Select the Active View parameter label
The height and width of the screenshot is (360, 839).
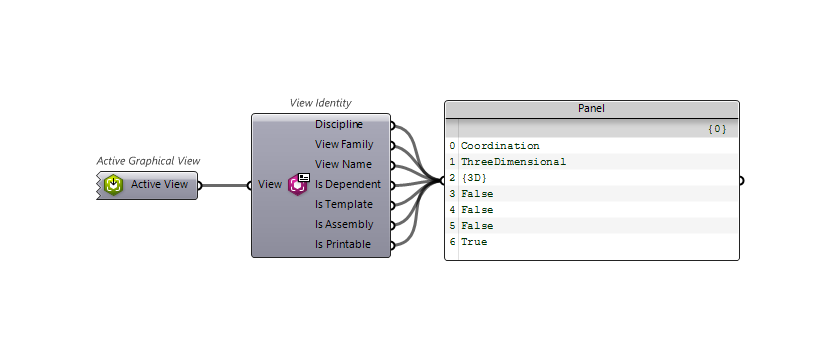pos(159,184)
